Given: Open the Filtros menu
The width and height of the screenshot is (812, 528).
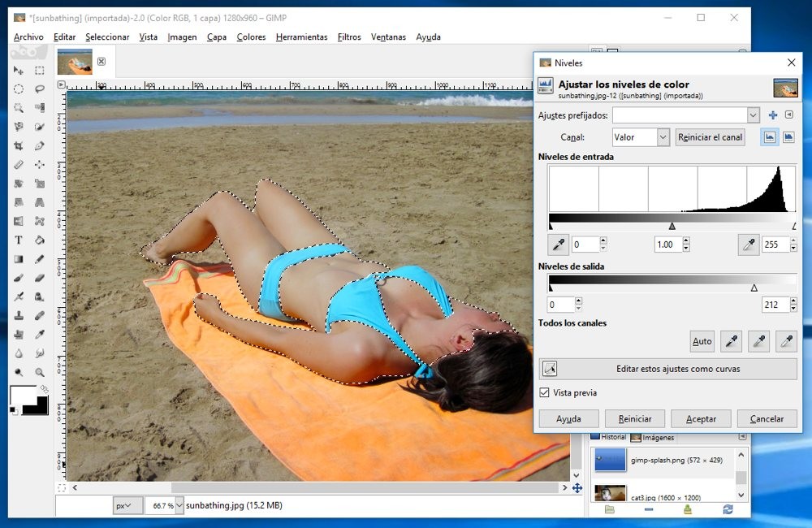Looking at the screenshot, I should pyautogui.click(x=349, y=37).
